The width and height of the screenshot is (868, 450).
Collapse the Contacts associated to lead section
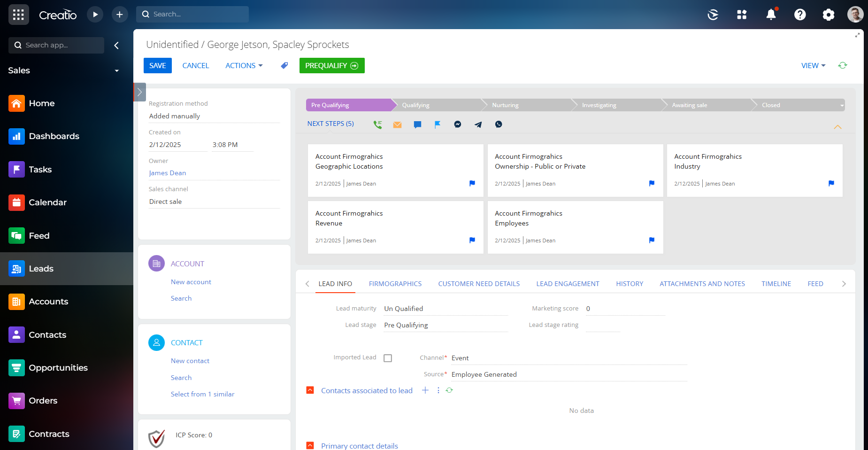310,390
